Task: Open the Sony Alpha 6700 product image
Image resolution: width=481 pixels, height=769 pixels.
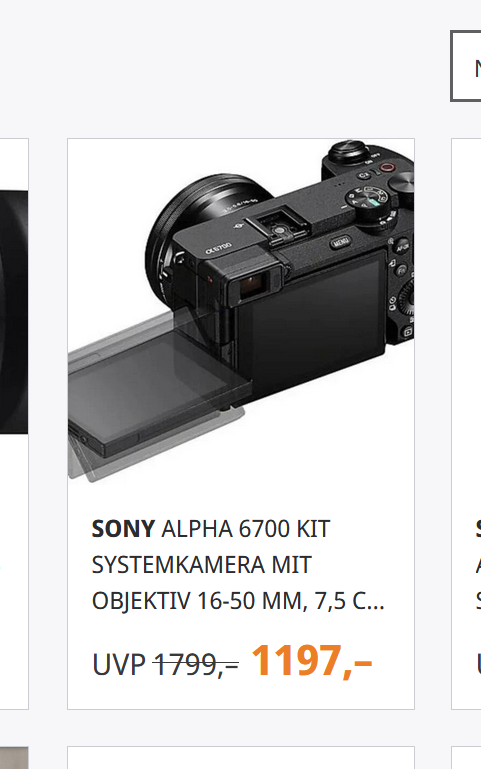Action: [241, 311]
